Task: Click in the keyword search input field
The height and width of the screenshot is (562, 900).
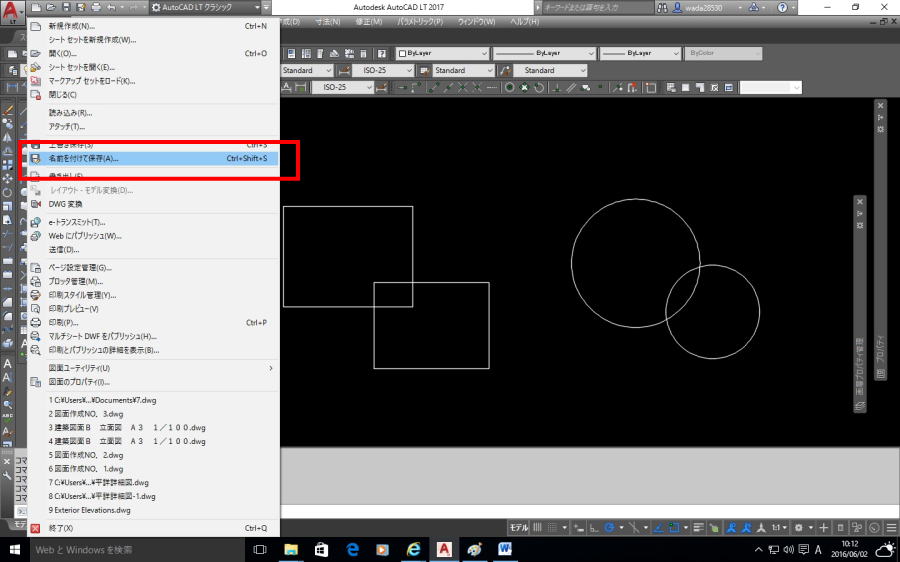Action: click(596, 7)
